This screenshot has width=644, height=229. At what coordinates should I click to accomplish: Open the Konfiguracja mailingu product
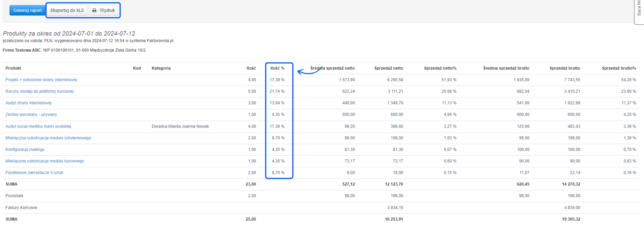click(25, 150)
